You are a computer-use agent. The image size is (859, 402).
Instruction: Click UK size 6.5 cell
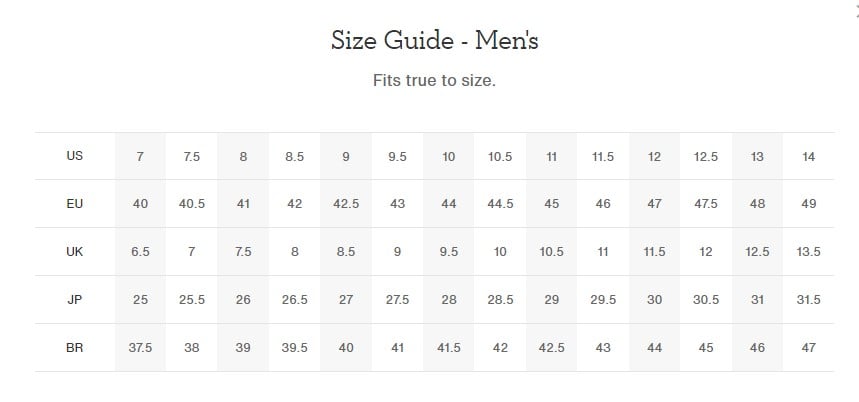pyautogui.click(x=140, y=252)
